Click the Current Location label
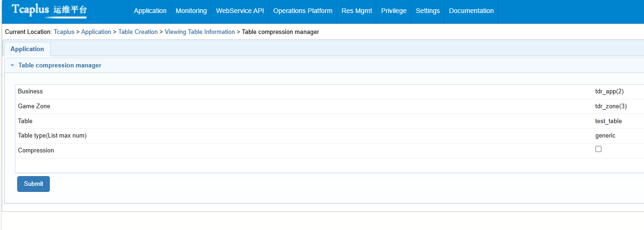 pyautogui.click(x=28, y=32)
